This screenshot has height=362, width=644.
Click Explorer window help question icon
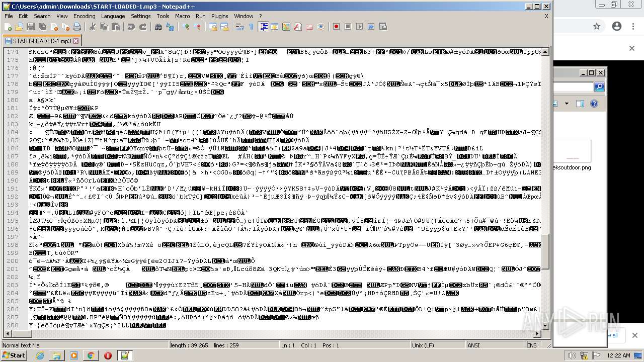594,104
